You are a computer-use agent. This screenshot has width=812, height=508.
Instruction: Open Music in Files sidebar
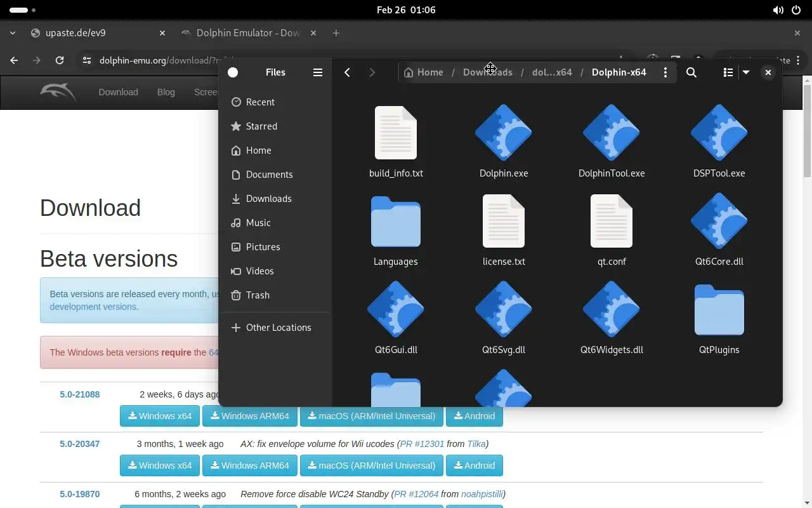pos(275,222)
